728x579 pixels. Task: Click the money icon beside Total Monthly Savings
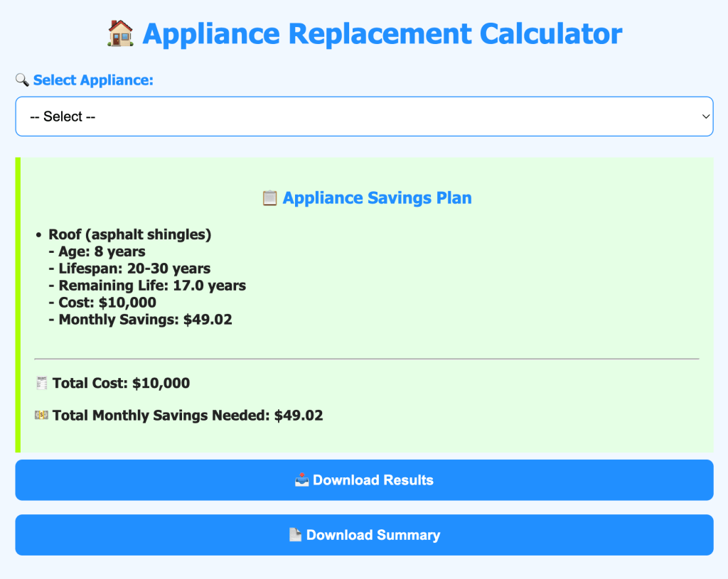click(x=41, y=415)
